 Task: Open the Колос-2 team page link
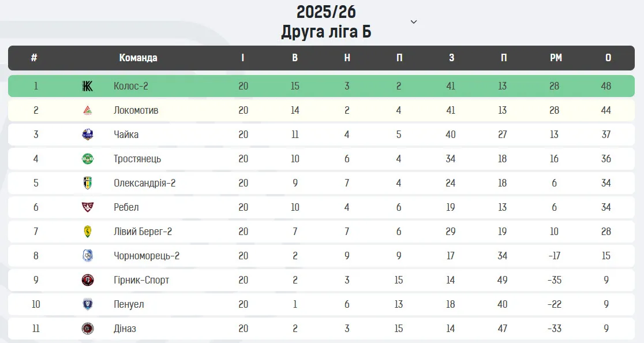pos(131,86)
